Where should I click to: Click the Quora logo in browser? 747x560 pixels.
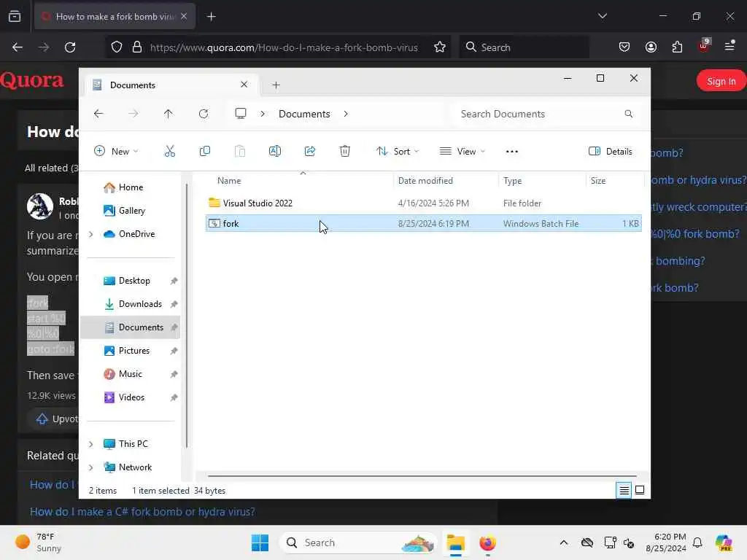[32, 80]
